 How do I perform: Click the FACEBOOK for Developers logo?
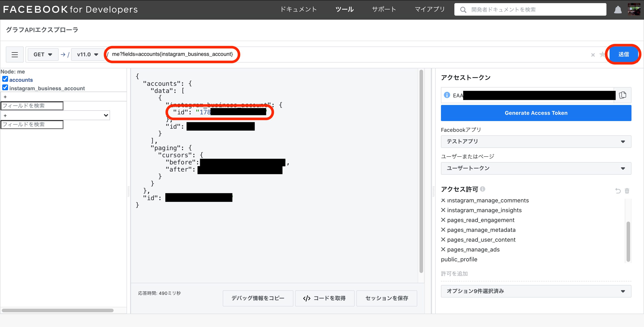coord(70,9)
